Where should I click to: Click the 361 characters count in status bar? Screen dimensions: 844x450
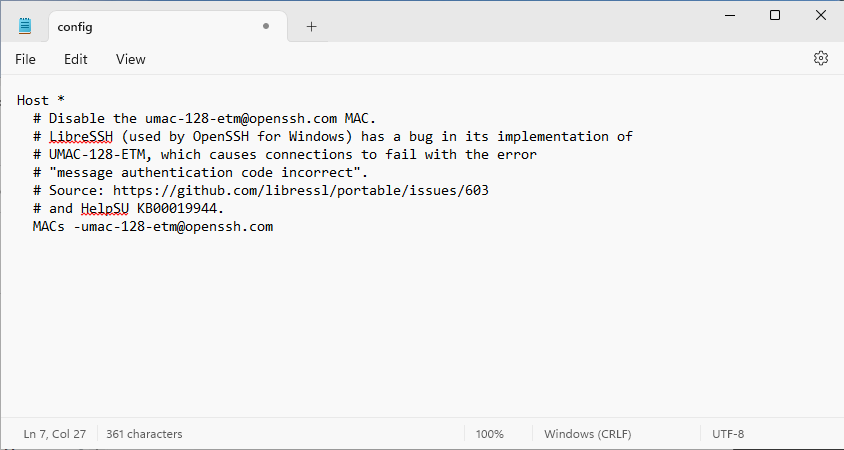click(144, 434)
